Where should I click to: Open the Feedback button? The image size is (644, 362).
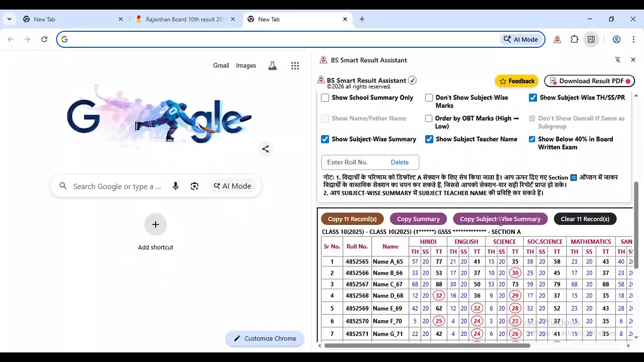(517, 81)
